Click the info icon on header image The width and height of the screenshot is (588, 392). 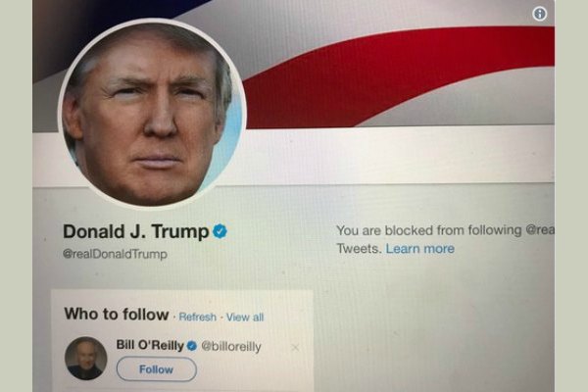[x=539, y=15]
